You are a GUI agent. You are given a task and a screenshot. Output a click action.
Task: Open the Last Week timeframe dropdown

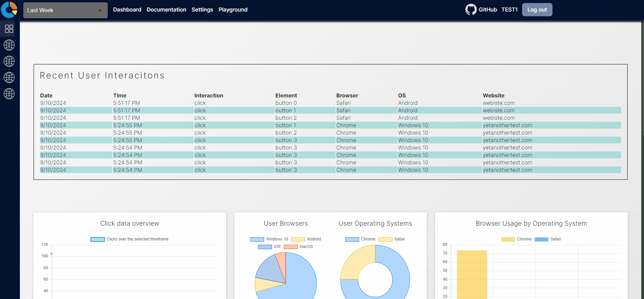[66, 10]
